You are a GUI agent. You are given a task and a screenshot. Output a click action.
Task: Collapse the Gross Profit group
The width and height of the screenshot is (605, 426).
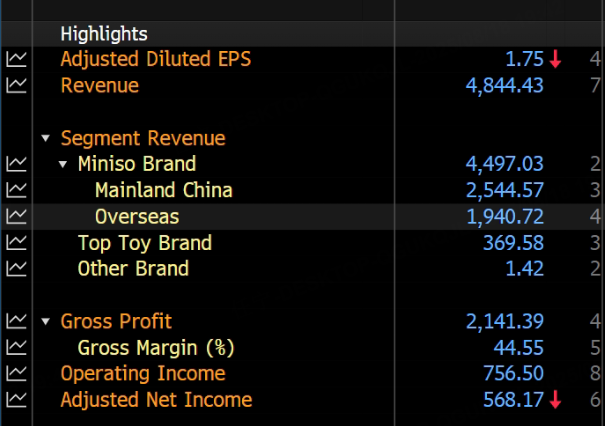pyautogui.click(x=46, y=321)
